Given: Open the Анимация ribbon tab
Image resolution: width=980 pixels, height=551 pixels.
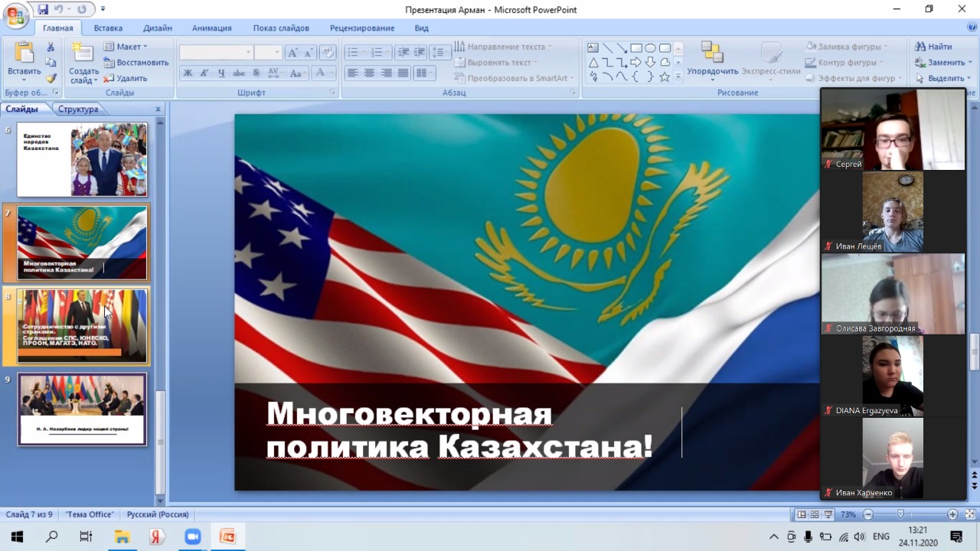Looking at the screenshot, I should coord(212,28).
